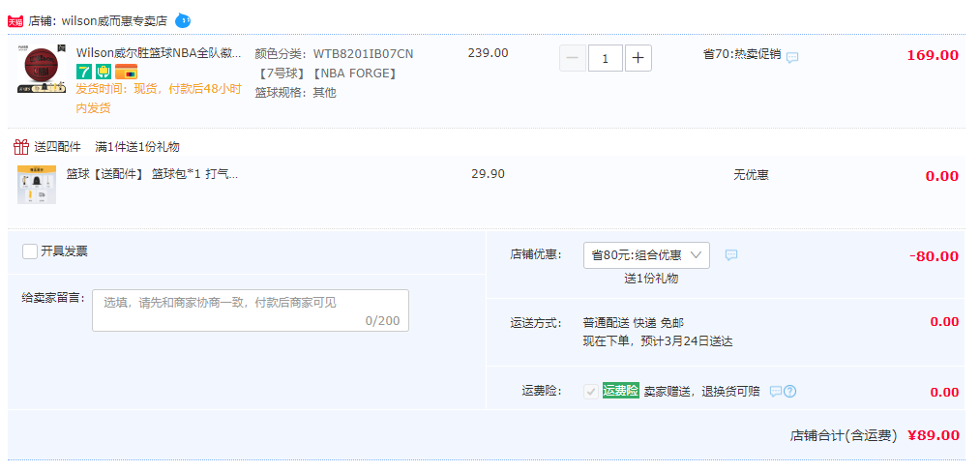Click the 给卖家留言 message text box

coord(251,310)
